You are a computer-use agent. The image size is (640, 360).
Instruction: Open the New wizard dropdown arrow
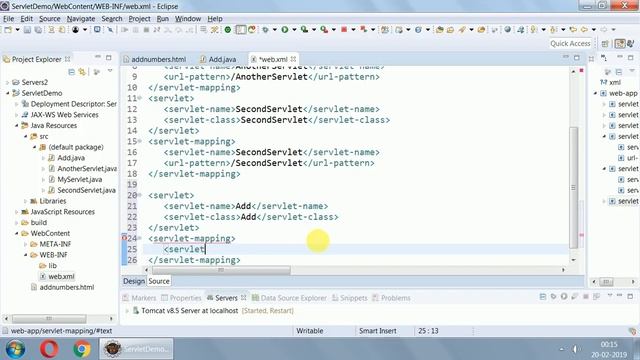17,29
